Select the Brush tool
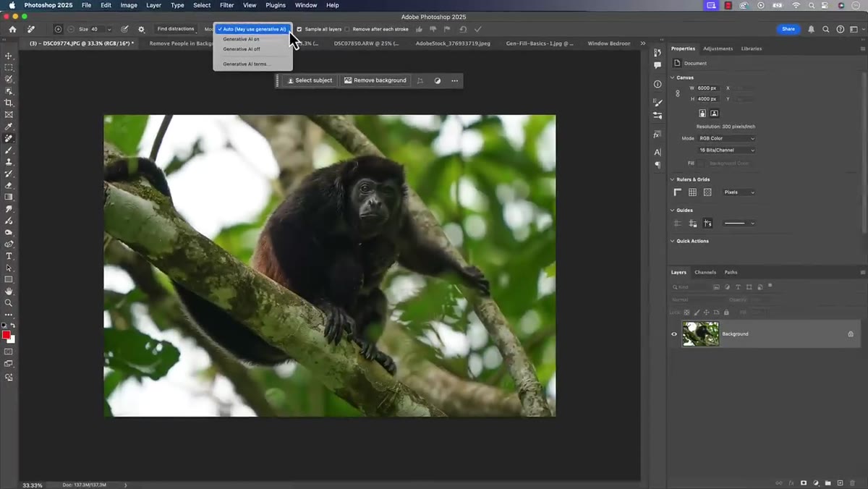This screenshot has width=868, height=489. pyautogui.click(x=9, y=150)
